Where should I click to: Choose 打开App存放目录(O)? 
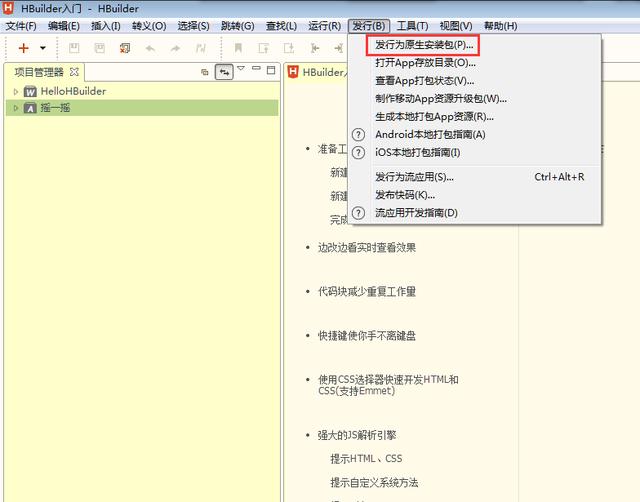[475, 63]
